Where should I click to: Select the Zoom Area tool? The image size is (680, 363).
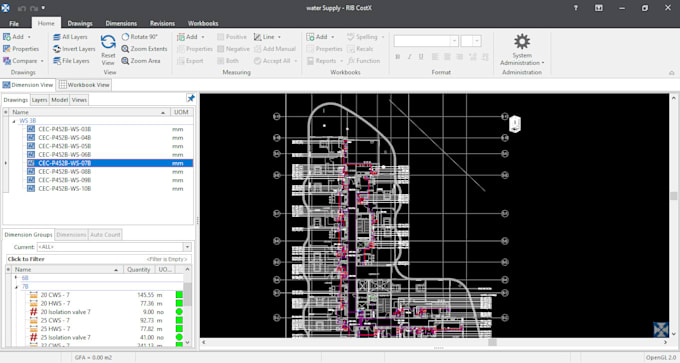point(141,61)
